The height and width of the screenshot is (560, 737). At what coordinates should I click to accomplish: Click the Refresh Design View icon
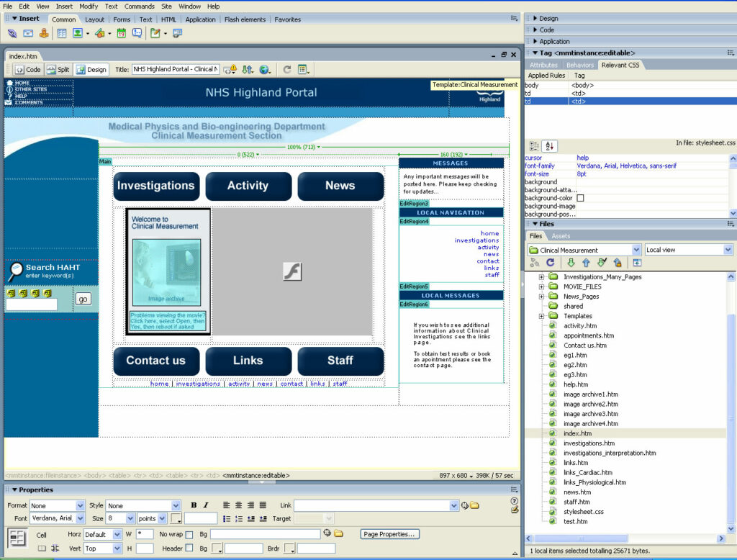pos(286,70)
